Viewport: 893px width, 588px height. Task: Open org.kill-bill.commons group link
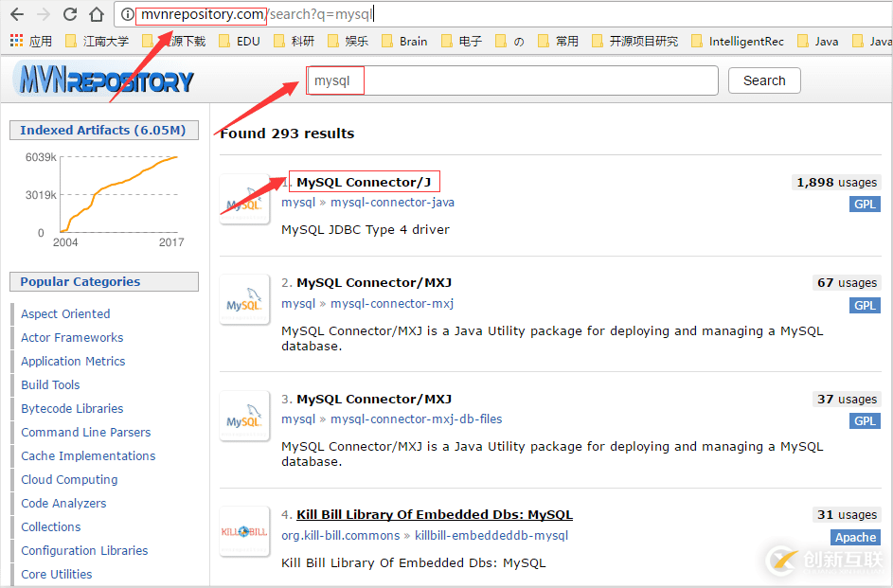(341, 536)
